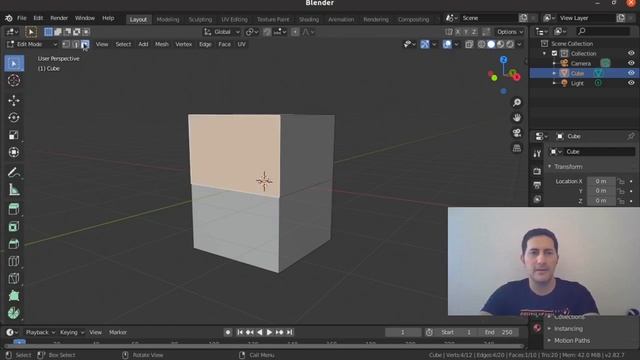Select the Scale tool

click(14, 135)
